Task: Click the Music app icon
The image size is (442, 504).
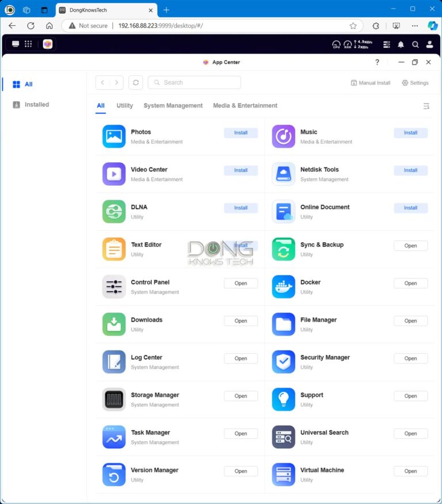Action: [x=283, y=136]
